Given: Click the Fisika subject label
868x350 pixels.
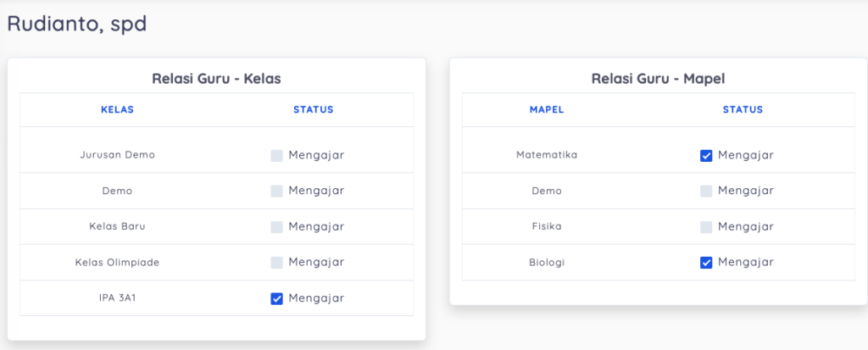Looking at the screenshot, I should tap(547, 227).
